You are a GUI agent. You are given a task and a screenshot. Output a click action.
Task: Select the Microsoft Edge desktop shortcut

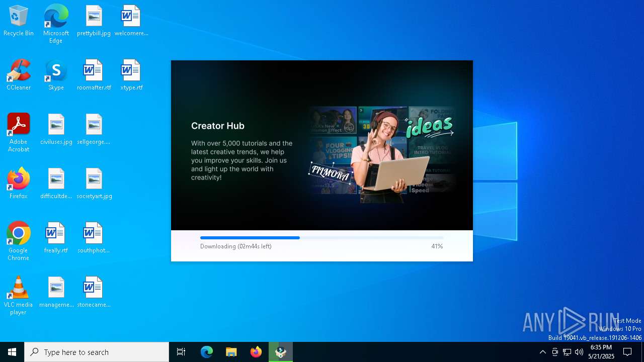coord(56,24)
